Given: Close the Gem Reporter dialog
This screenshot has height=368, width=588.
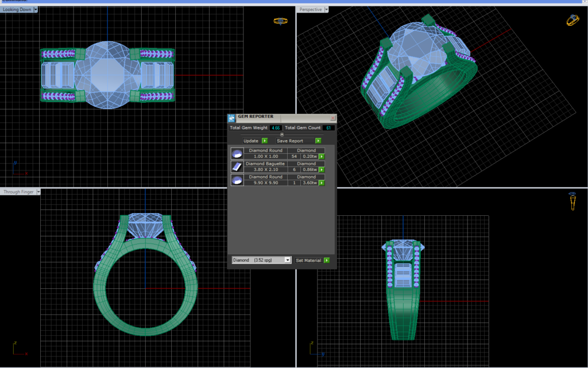Looking at the screenshot, I should point(332,118).
